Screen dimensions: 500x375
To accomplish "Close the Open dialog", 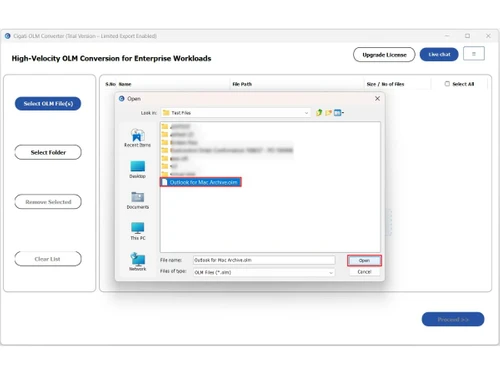I will tap(377, 98).
